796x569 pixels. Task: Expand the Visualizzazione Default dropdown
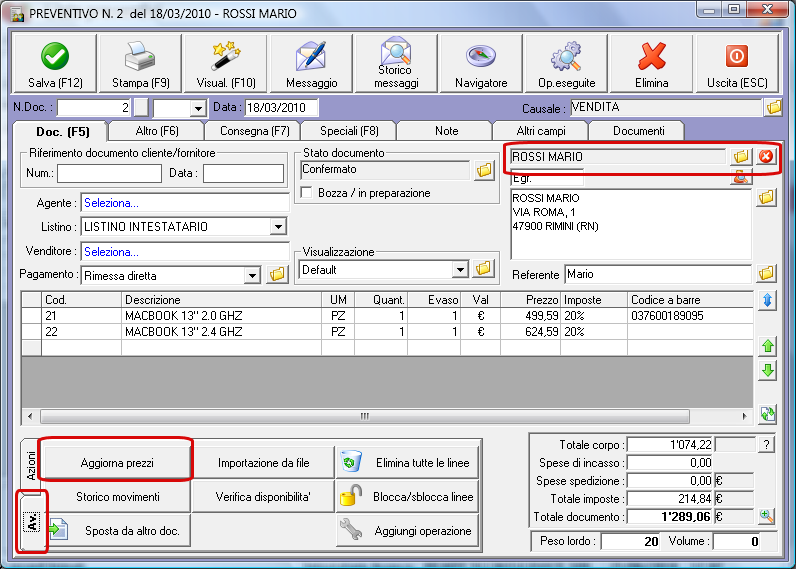(460, 269)
